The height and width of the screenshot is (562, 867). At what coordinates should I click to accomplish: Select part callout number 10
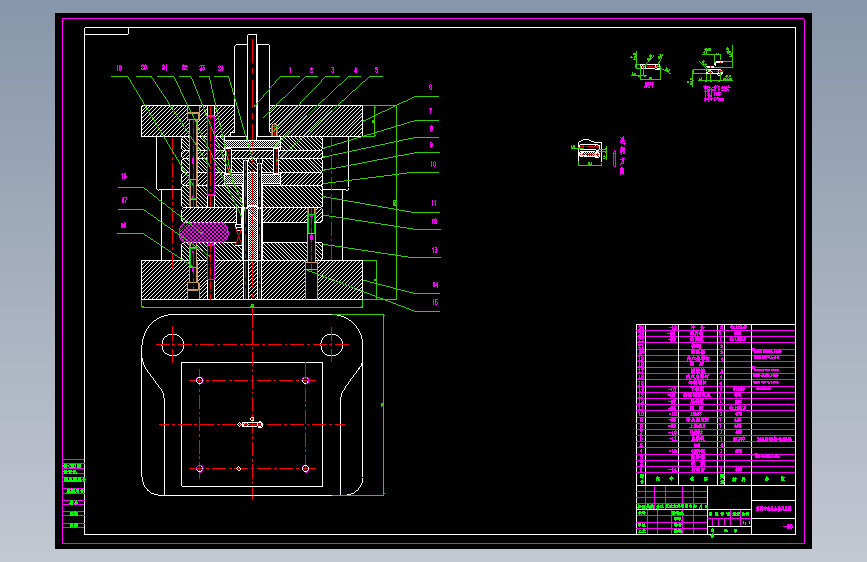coord(433,164)
